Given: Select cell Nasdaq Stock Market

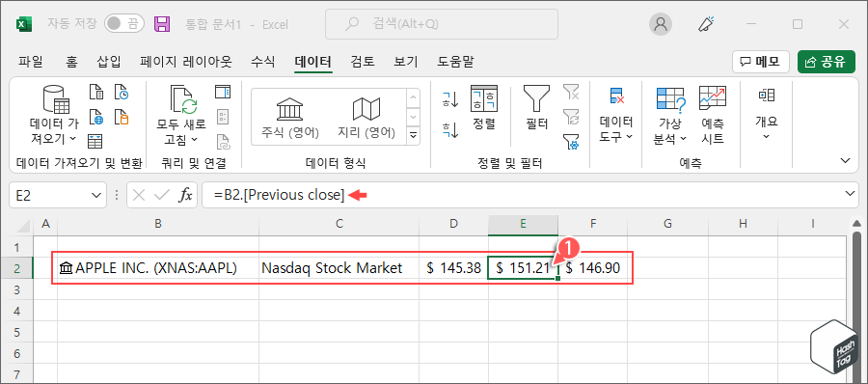Looking at the screenshot, I should click(x=339, y=268).
